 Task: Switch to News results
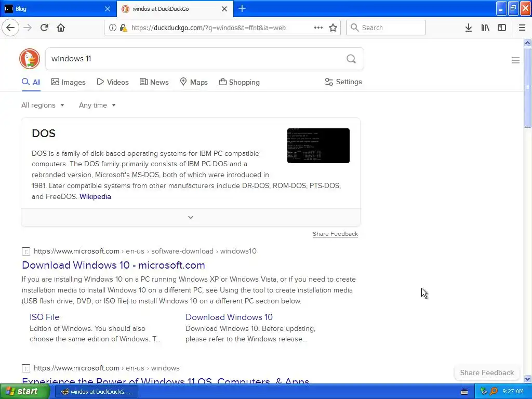[154, 82]
